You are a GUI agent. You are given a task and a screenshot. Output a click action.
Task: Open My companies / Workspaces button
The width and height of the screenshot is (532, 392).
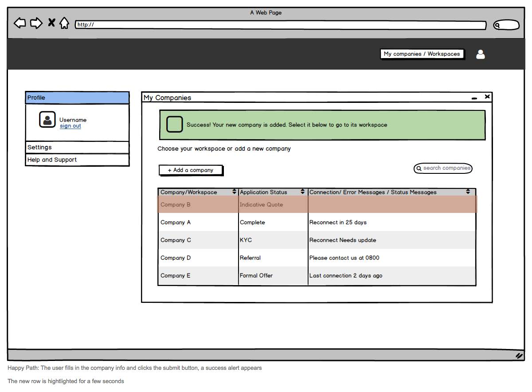422,54
